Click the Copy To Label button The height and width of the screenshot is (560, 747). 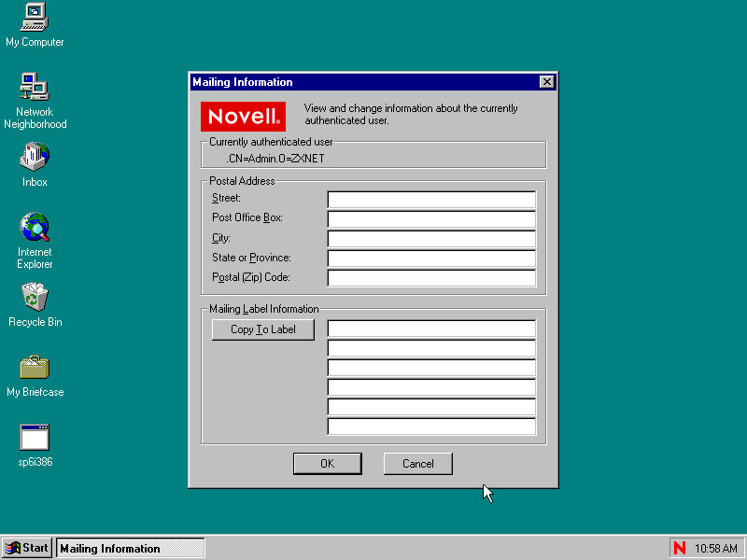(263, 329)
